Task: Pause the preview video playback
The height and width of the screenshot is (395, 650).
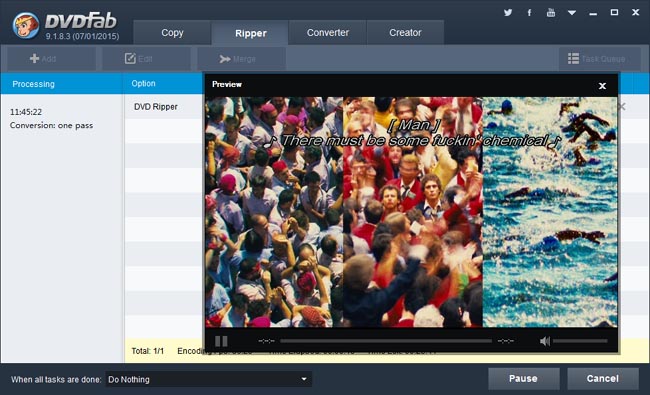Action: click(221, 341)
